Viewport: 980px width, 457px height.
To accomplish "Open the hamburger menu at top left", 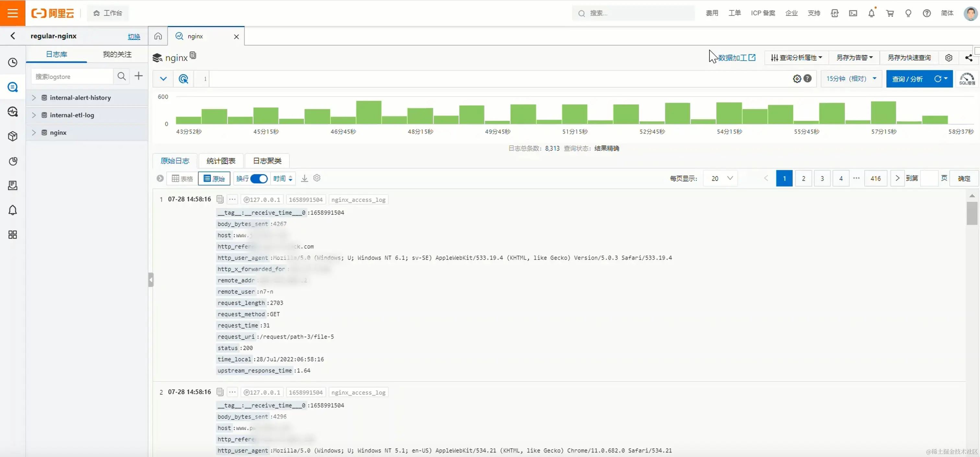I will click(13, 13).
